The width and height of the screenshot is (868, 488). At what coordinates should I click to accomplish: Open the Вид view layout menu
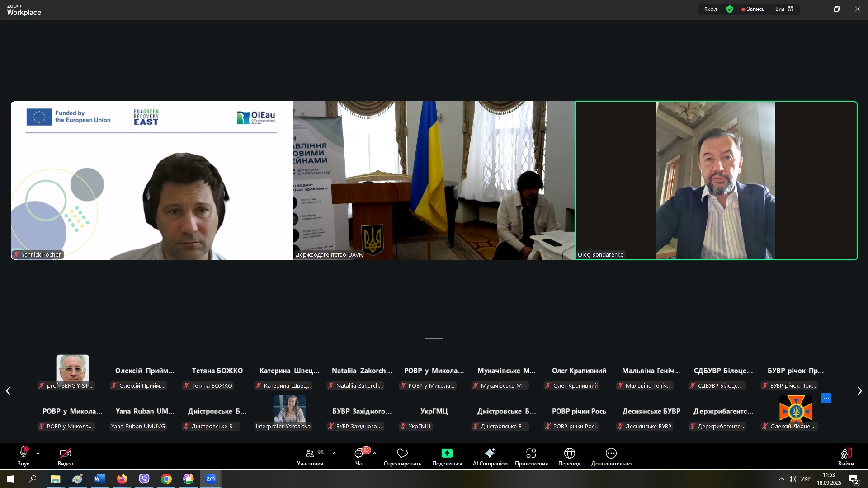pos(784,9)
